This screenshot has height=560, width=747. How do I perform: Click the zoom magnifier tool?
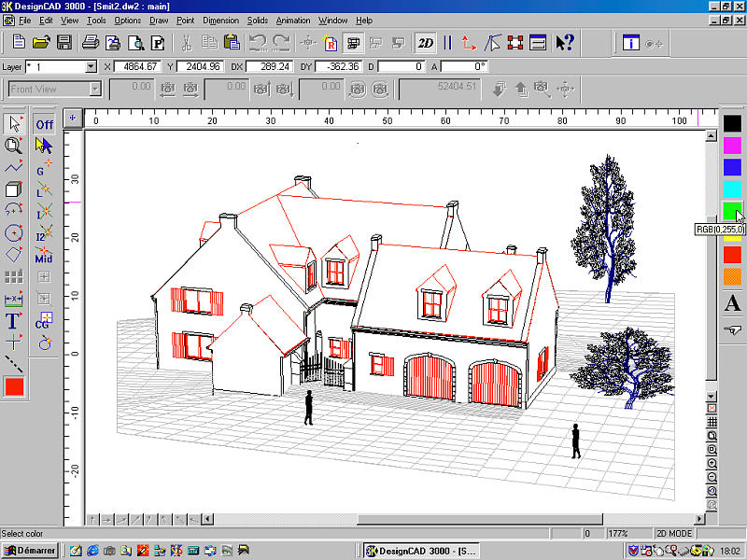14,146
